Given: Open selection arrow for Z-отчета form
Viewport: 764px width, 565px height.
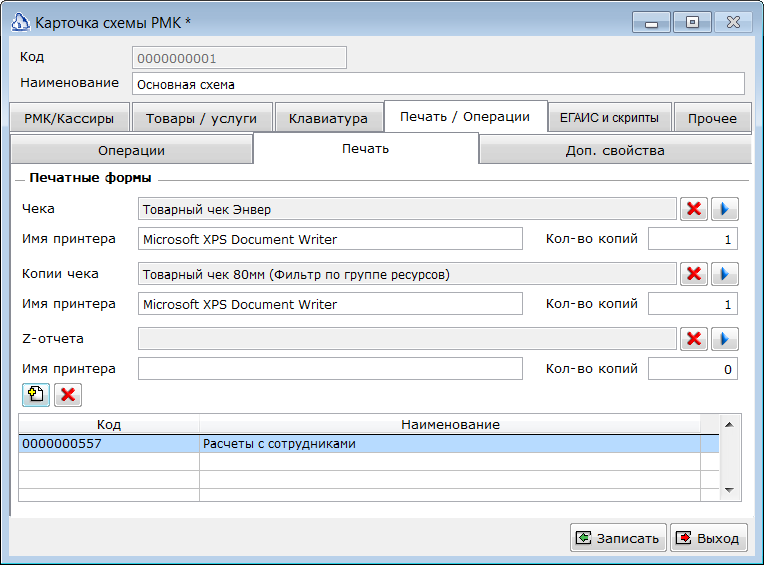Looking at the screenshot, I should 725,339.
